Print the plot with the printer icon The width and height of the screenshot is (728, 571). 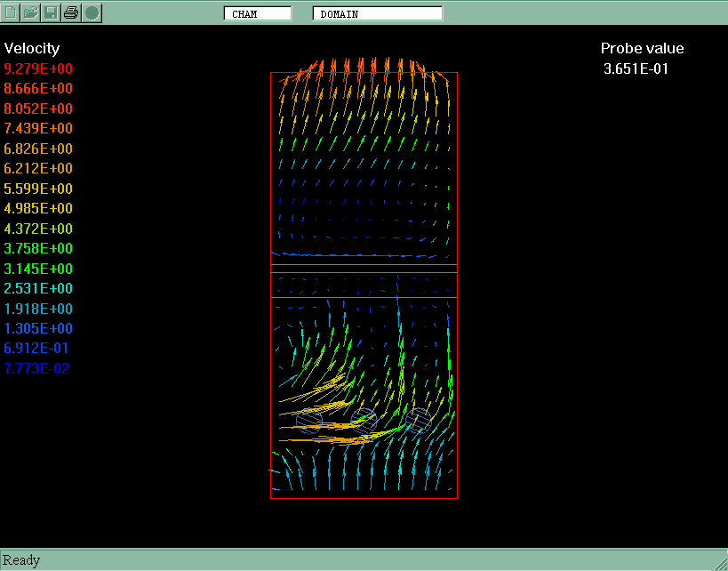coord(71,12)
